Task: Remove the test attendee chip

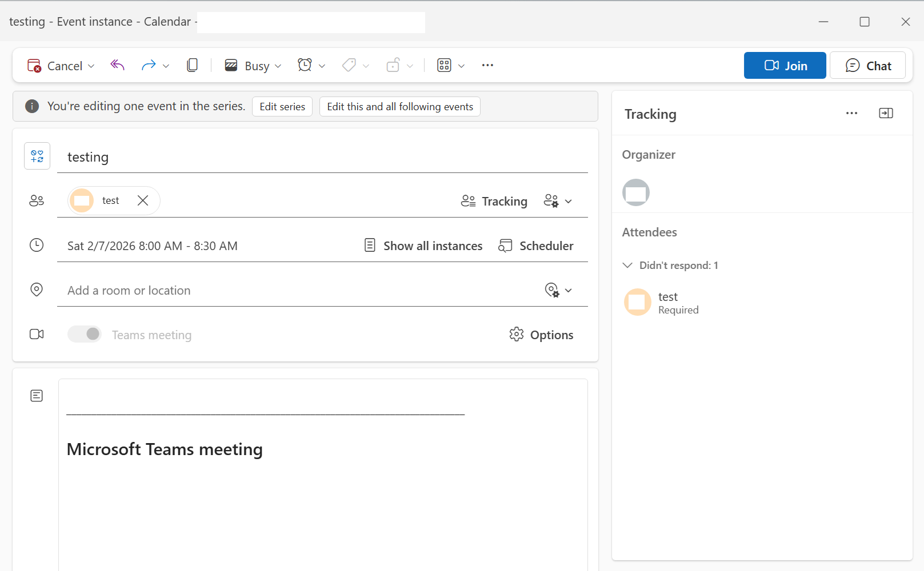Action: pyautogui.click(x=143, y=200)
